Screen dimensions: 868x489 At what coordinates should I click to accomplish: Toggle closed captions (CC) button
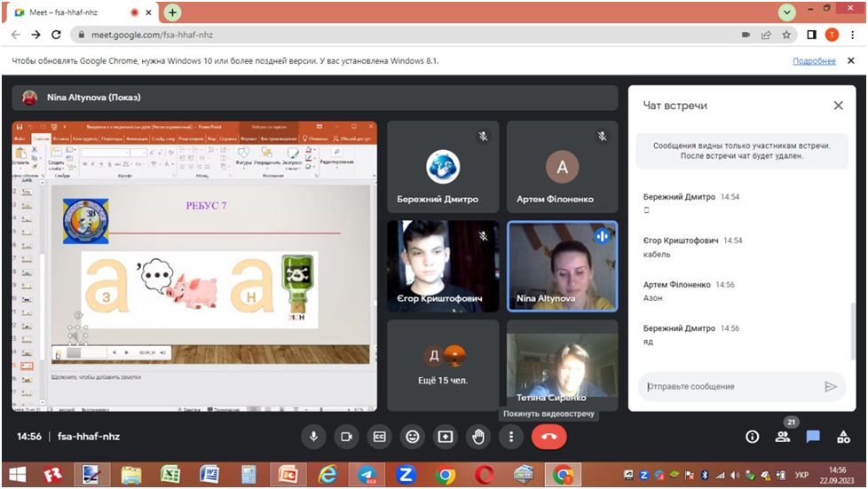(x=379, y=437)
